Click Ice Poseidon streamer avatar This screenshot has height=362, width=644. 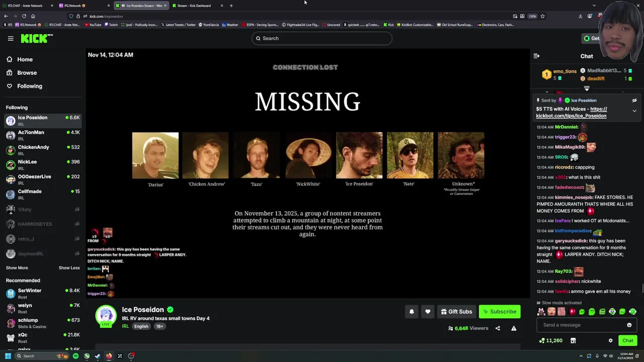106,315
